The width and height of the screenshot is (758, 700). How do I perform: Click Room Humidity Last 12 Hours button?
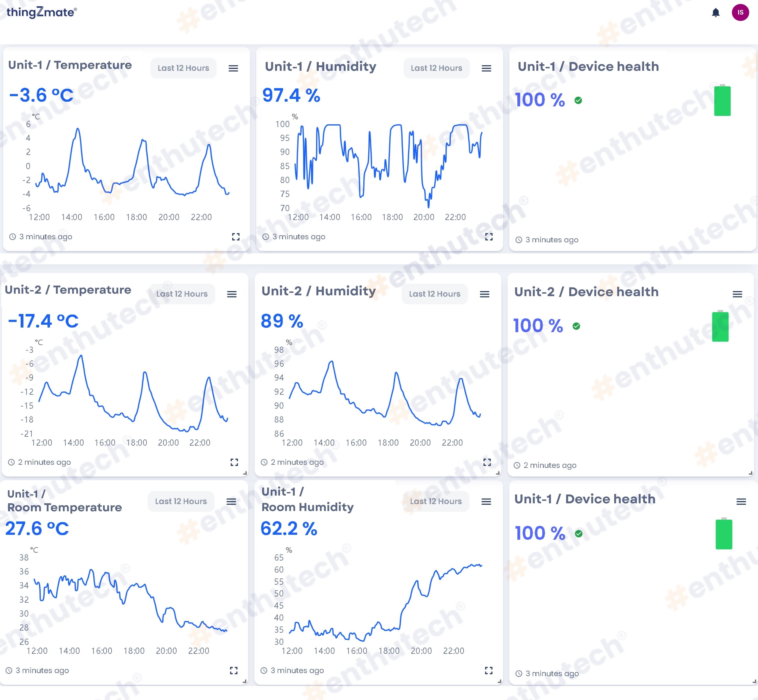(x=436, y=501)
